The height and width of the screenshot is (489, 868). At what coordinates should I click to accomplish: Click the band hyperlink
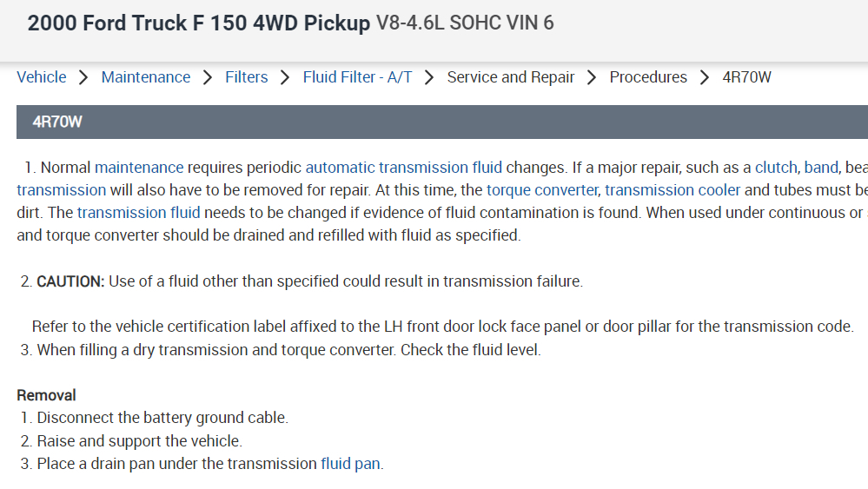[821, 168]
